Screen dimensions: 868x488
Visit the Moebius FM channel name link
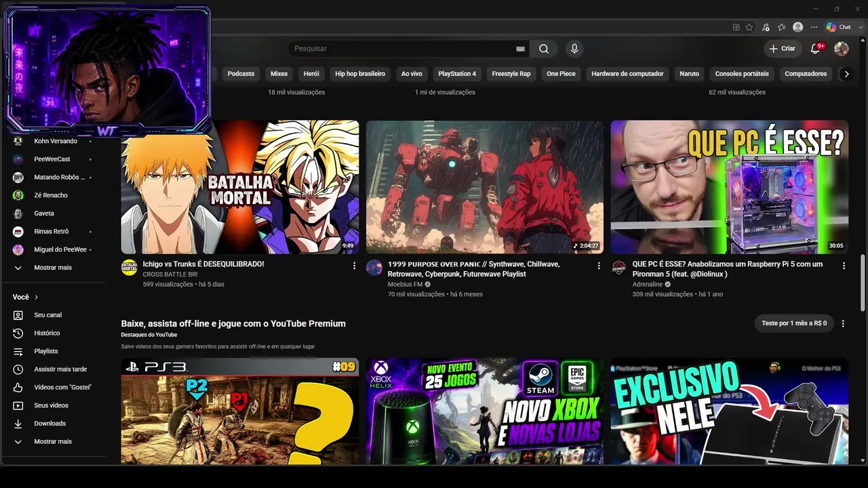click(x=405, y=285)
